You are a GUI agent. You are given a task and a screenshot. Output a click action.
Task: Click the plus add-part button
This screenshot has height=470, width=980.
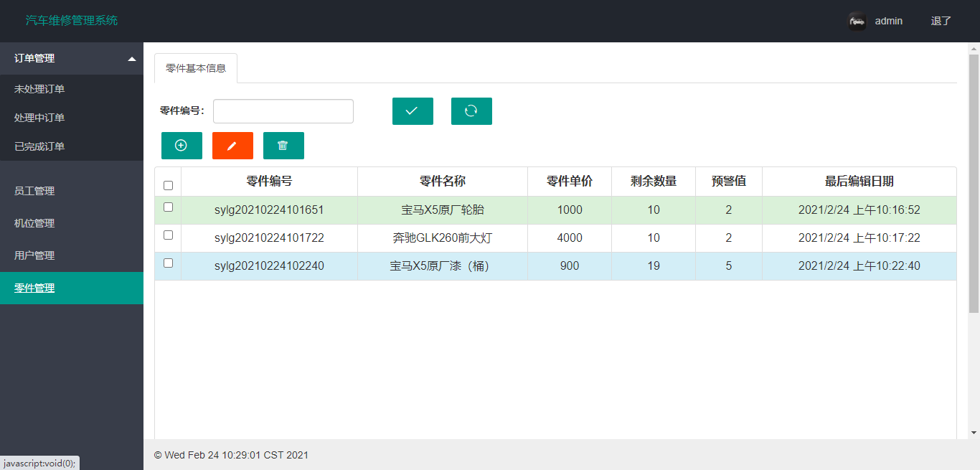tap(182, 146)
